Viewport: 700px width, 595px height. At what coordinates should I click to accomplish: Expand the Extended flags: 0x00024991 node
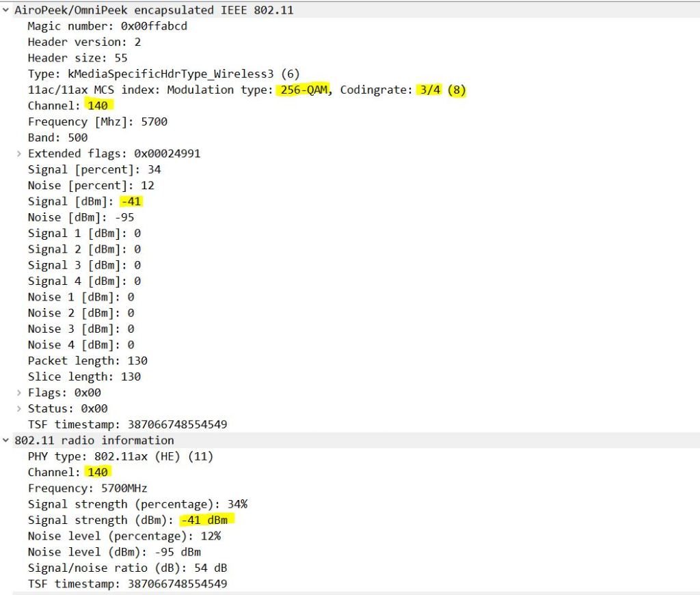pyautogui.click(x=19, y=154)
